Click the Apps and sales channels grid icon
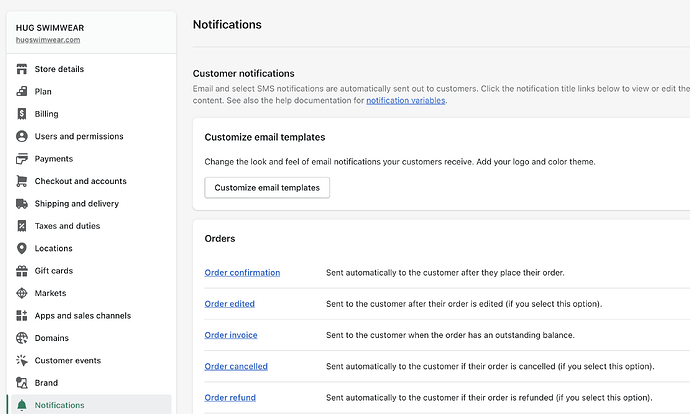 22,315
